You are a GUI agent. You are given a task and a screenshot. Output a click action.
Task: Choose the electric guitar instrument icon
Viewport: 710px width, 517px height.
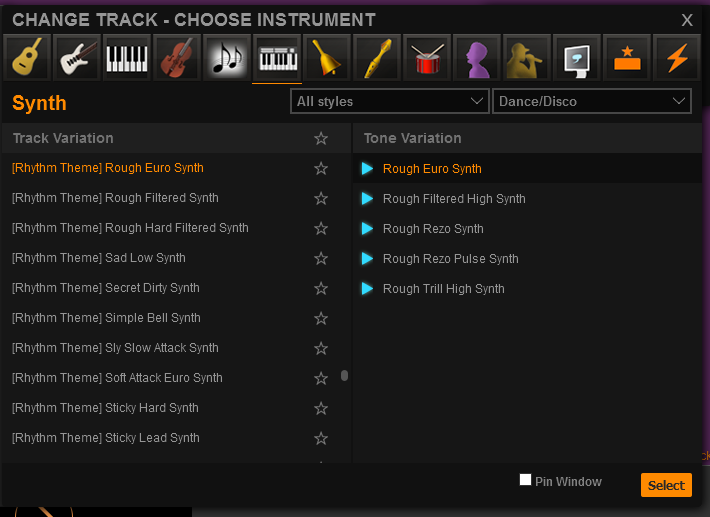coord(77,57)
